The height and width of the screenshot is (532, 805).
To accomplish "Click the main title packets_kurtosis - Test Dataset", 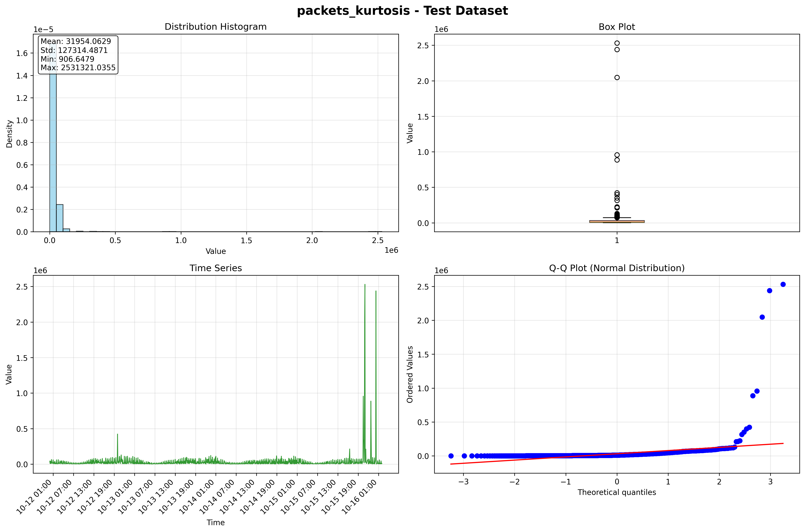I will [402, 11].
